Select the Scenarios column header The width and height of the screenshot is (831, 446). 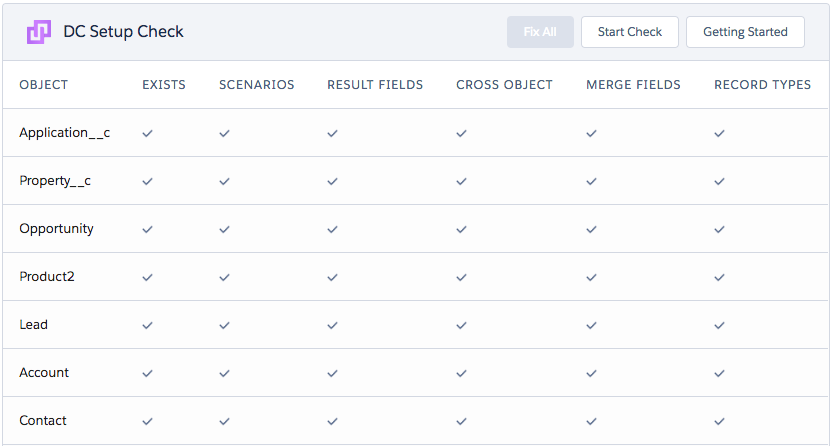(257, 85)
